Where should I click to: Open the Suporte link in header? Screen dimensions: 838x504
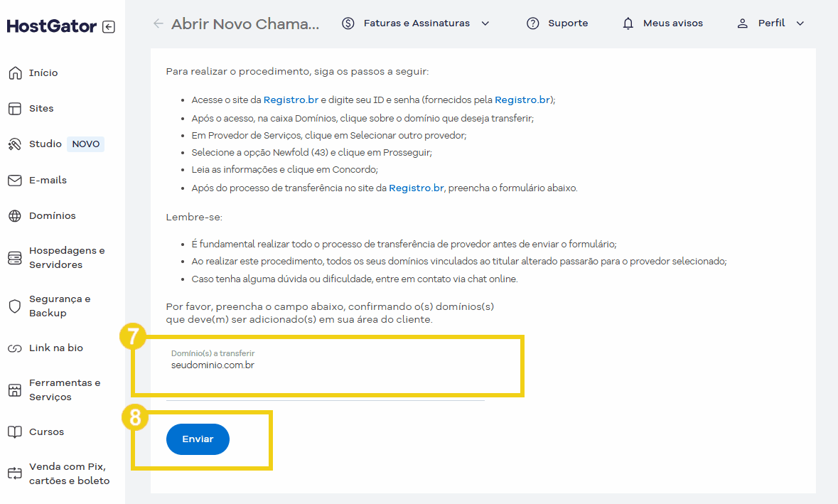click(x=568, y=23)
